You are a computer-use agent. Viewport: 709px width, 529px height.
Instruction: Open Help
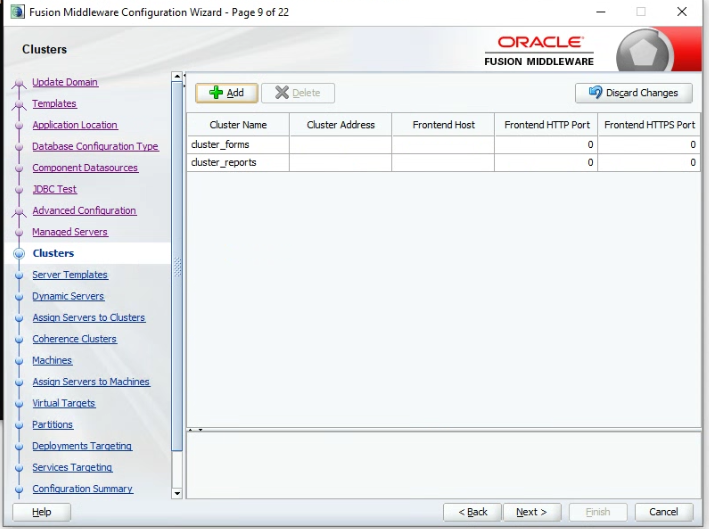pyautogui.click(x=42, y=512)
